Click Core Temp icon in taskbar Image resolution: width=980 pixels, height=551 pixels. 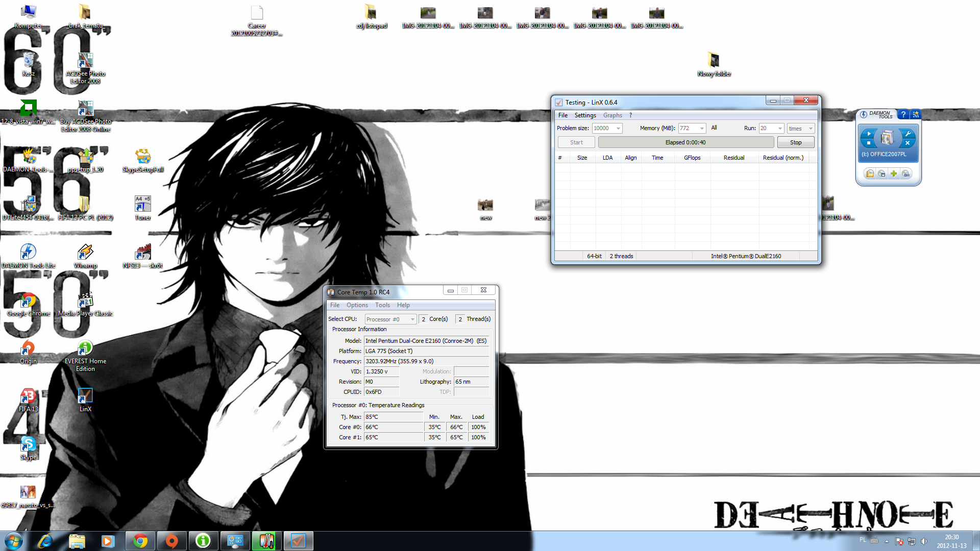pyautogui.click(x=266, y=541)
